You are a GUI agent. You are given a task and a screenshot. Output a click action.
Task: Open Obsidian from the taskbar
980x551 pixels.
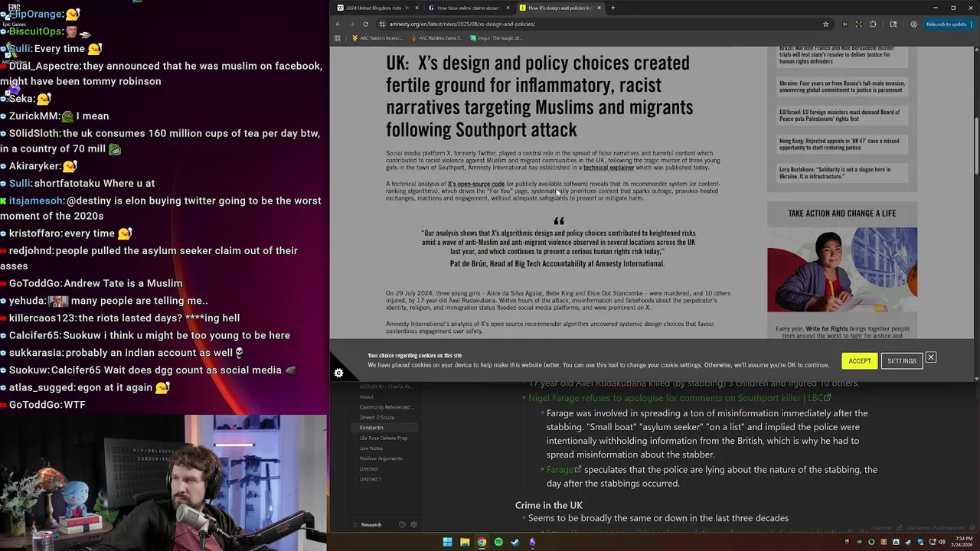point(532,542)
